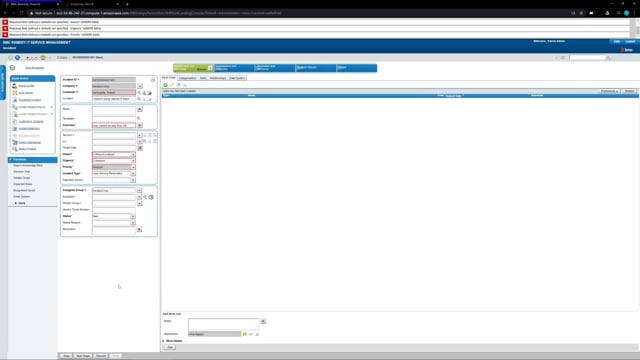Open customer search magnifier icon
The height and width of the screenshot is (360, 640).
coord(139,93)
